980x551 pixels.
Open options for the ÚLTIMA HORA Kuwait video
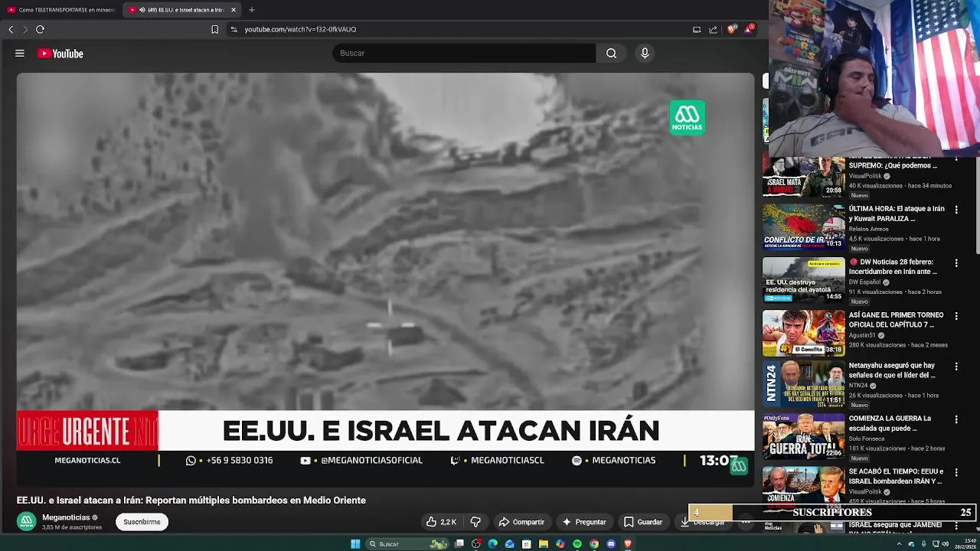956,209
